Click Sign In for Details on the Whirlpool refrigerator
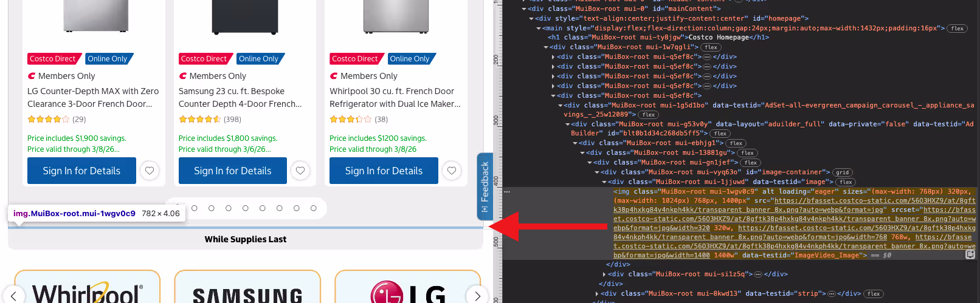The width and height of the screenshot is (980, 303). (384, 171)
